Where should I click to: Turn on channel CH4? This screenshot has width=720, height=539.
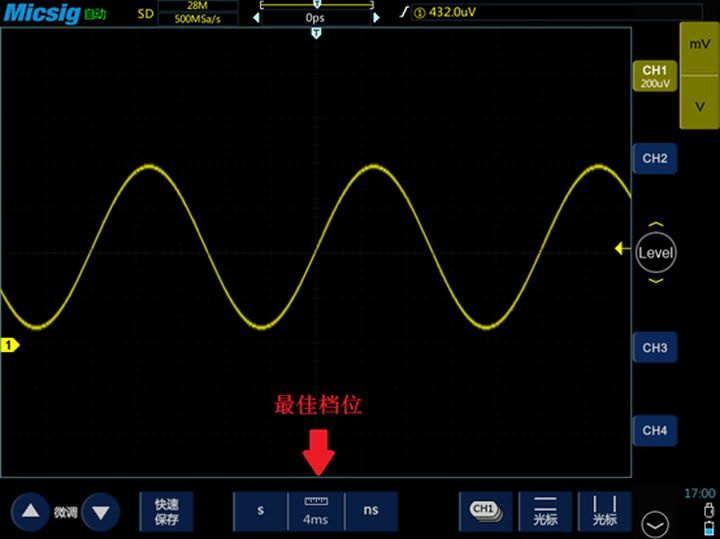(655, 431)
